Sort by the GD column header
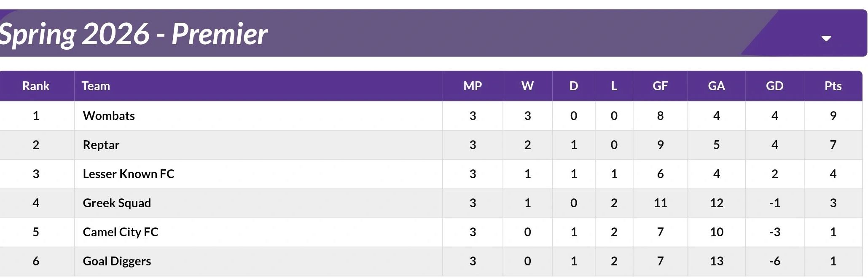The image size is (868, 278). (x=774, y=86)
